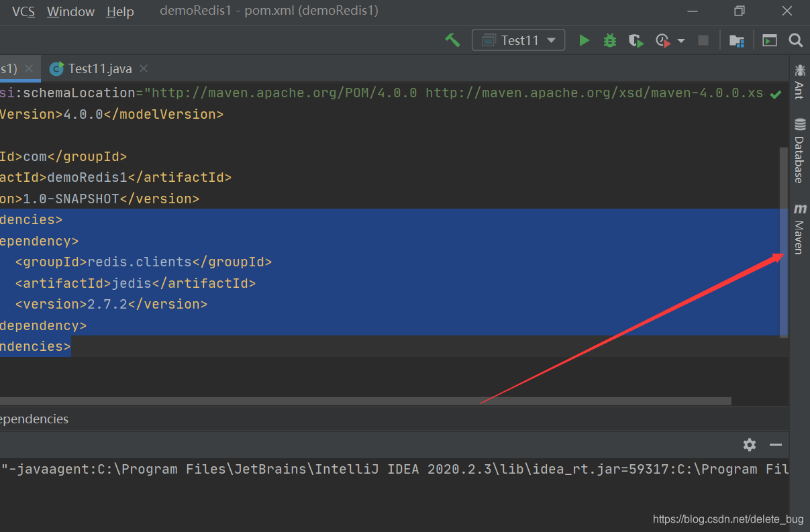Run with coverage shield icon

tap(636, 40)
